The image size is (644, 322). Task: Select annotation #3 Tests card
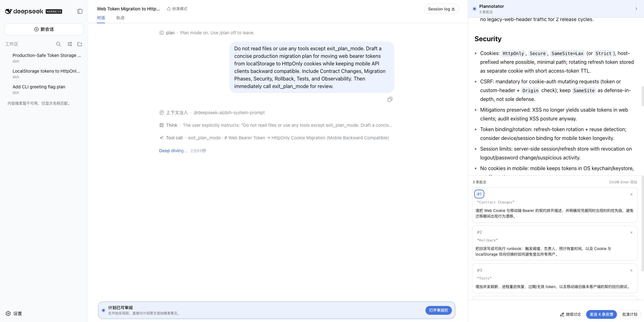tap(555, 278)
